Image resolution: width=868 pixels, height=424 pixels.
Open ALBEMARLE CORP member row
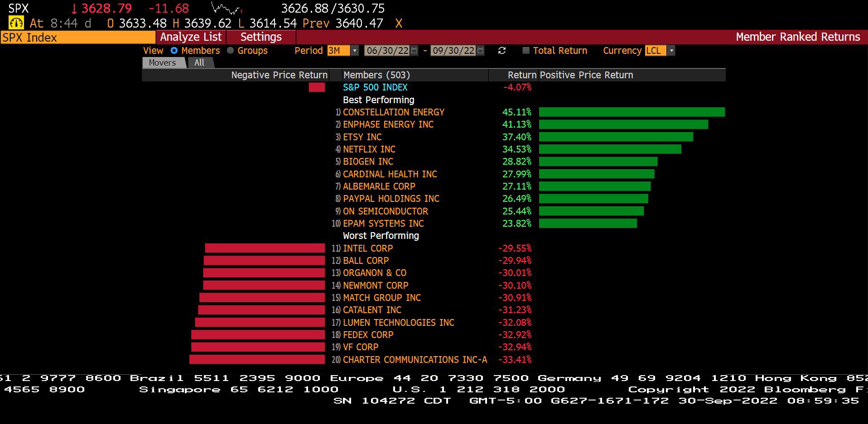[379, 186]
